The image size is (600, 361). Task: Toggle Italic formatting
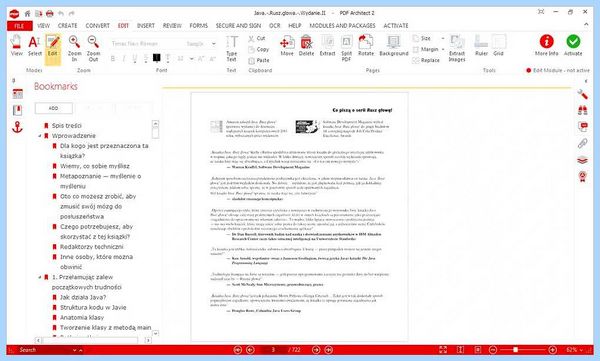[124, 59]
